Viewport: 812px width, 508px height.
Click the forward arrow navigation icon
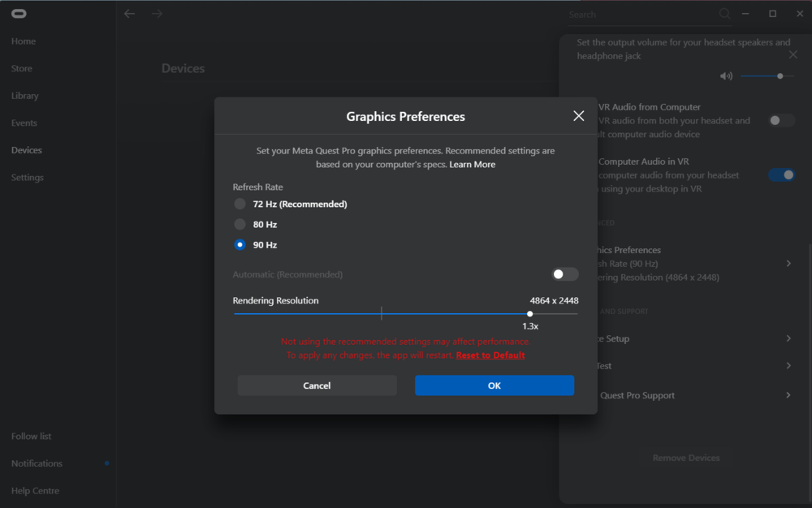tap(157, 14)
